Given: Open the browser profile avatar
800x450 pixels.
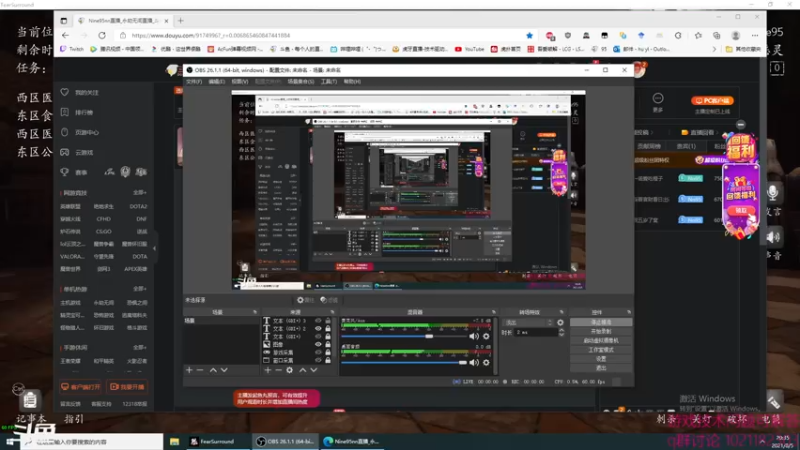Looking at the screenshot, I should [x=736, y=35].
